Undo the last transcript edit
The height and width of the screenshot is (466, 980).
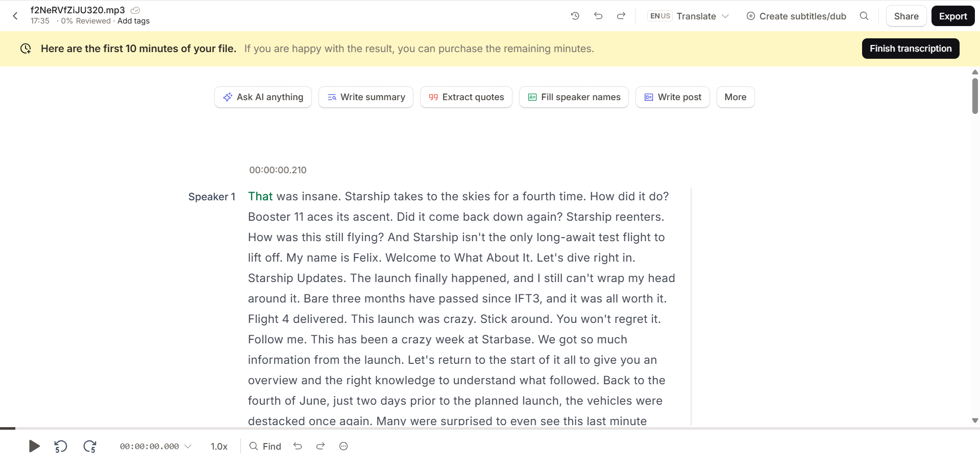click(598, 16)
